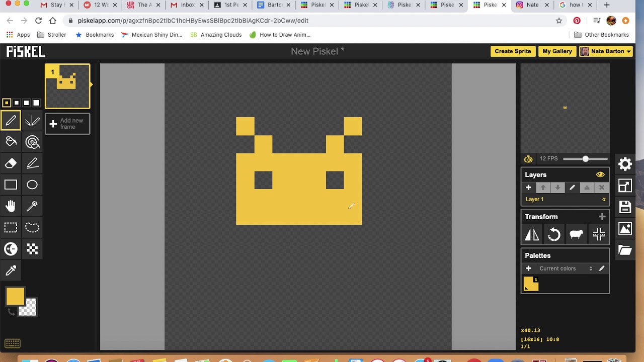Click Add new frame
Image resolution: width=644 pixels, height=362 pixels.
pos(67,124)
